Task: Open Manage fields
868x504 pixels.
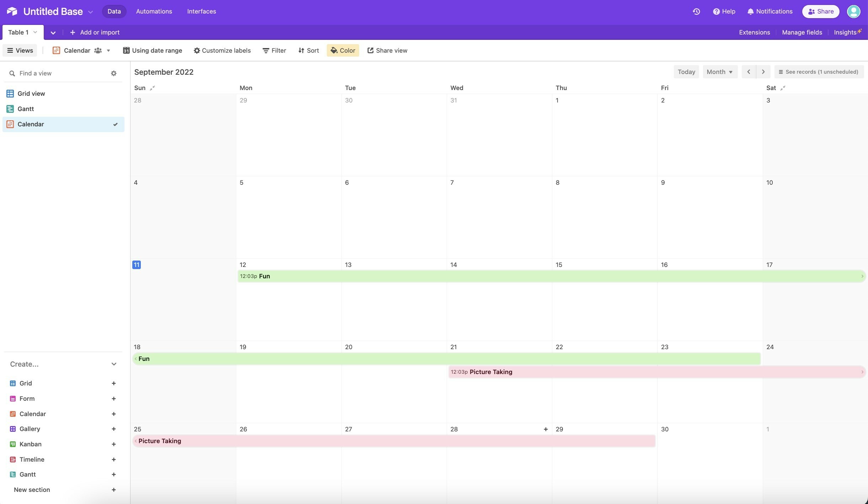Action: [x=802, y=32]
